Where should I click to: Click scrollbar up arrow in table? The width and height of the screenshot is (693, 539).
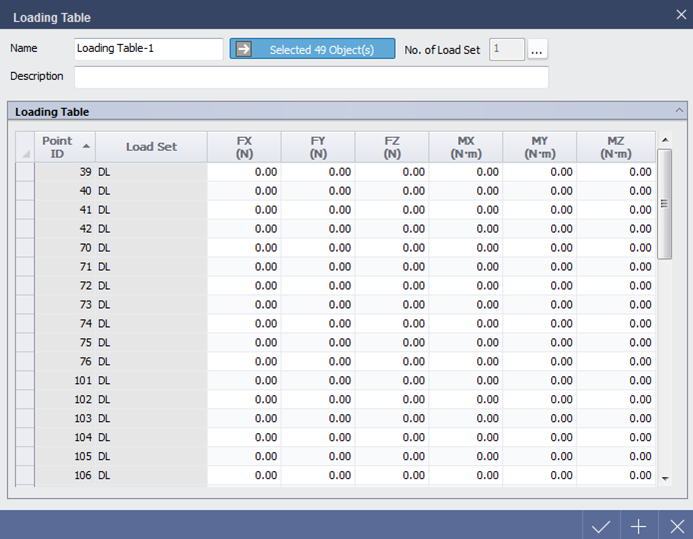(x=665, y=140)
